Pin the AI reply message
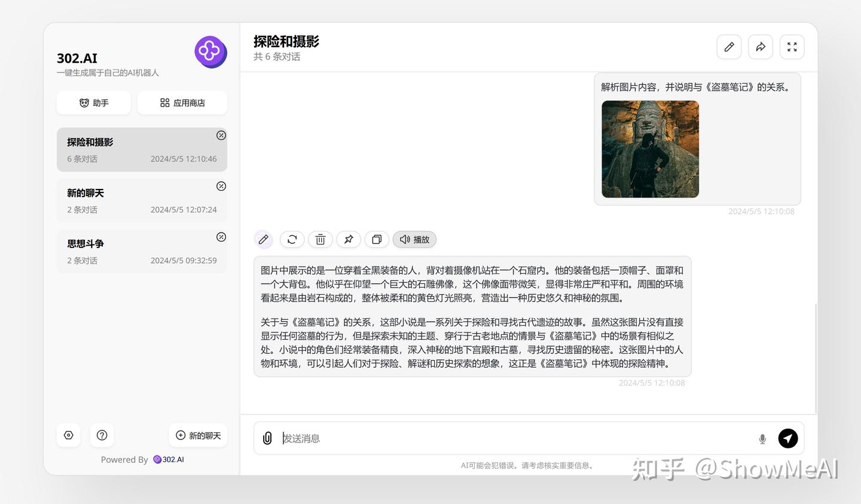This screenshot has height=504, width=861. 349,239
